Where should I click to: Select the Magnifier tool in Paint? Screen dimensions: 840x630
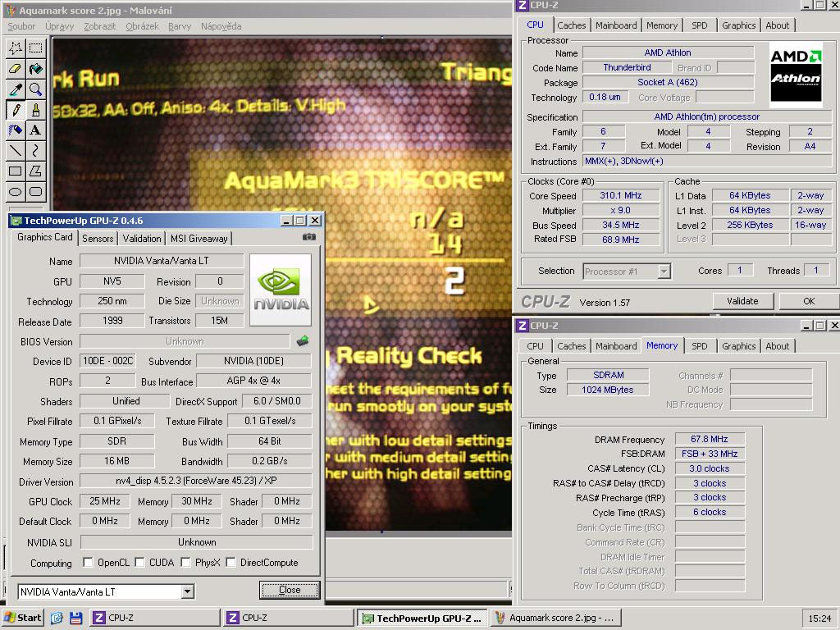pyautogui.click(x=36, y=89)
